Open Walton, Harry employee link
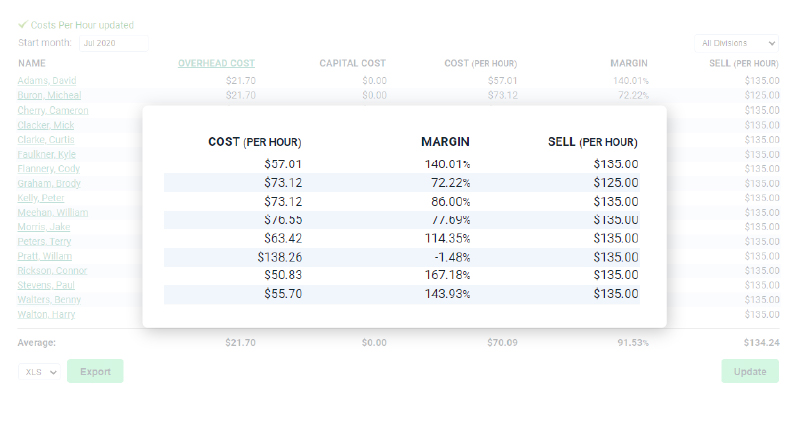Image resolution: width=800 pixels, height=434 pixels. pyautogui.click(x=46, y=314)
